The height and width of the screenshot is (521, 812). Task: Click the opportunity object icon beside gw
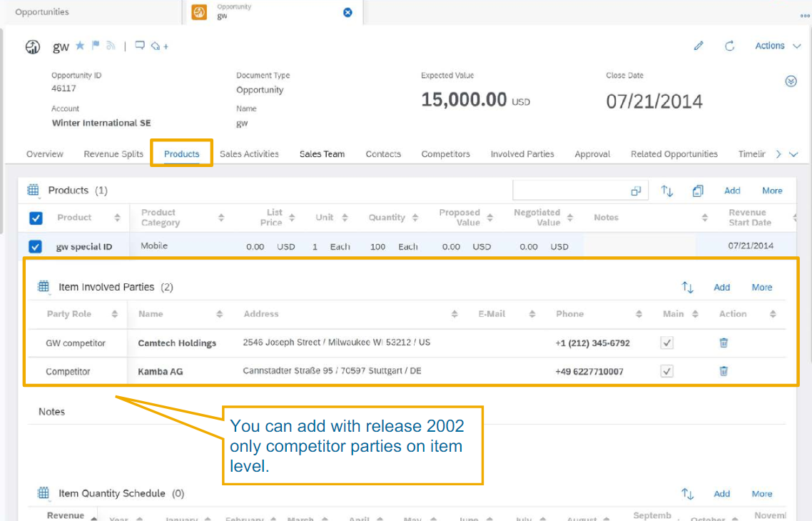click(x=33, y=47)
